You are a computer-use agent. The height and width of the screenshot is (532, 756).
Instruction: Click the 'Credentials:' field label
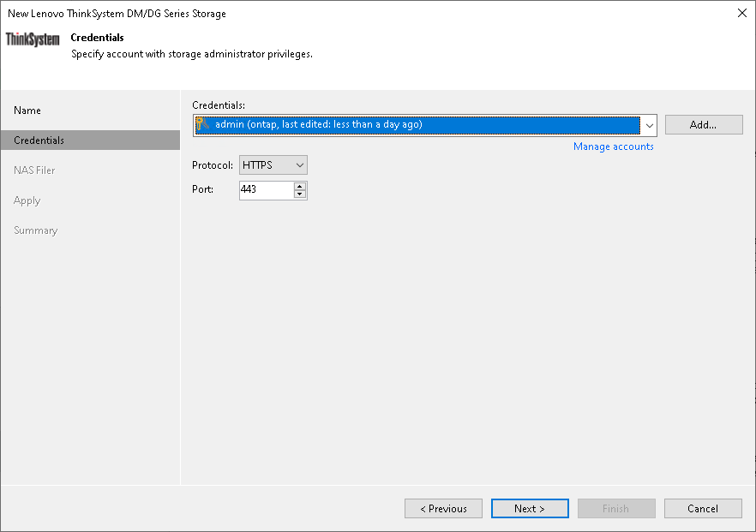coord(219,105)
